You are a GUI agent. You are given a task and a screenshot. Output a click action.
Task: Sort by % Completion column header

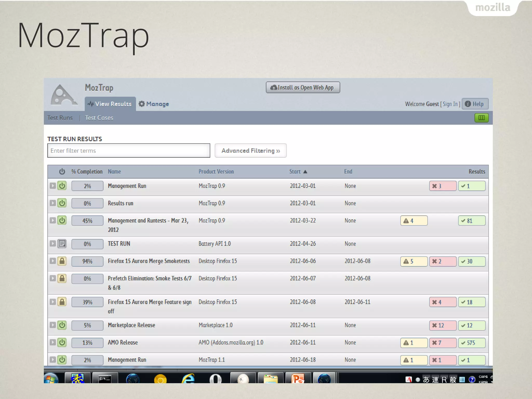[x=87, y=171]
